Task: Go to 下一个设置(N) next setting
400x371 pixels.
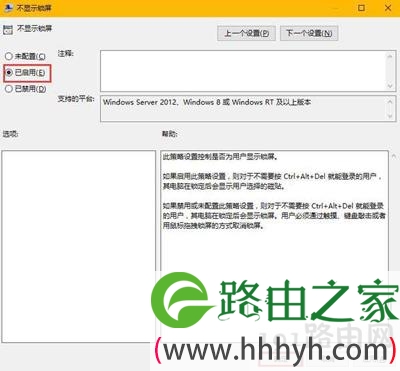Action: (x=309, y=33)
